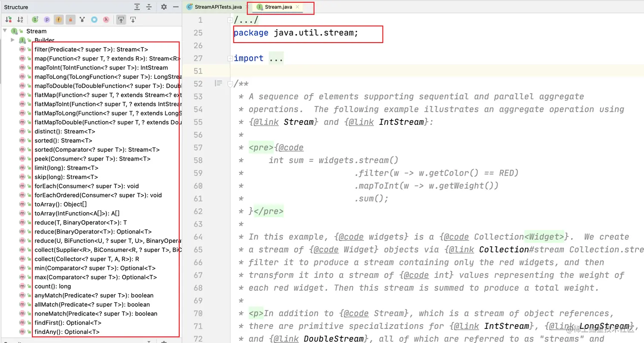This screenshot has width=644, height=343.
Task: Toggle the blue circle Show Anonymous Classes icon
Action: 94,20
